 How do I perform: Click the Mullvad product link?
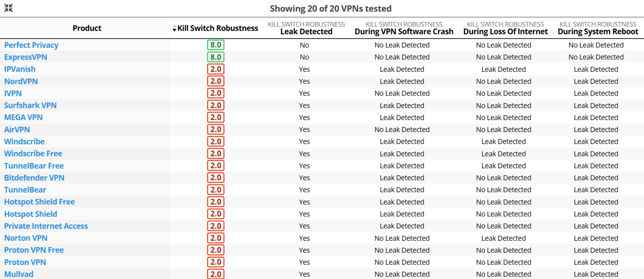coord(19,274)
